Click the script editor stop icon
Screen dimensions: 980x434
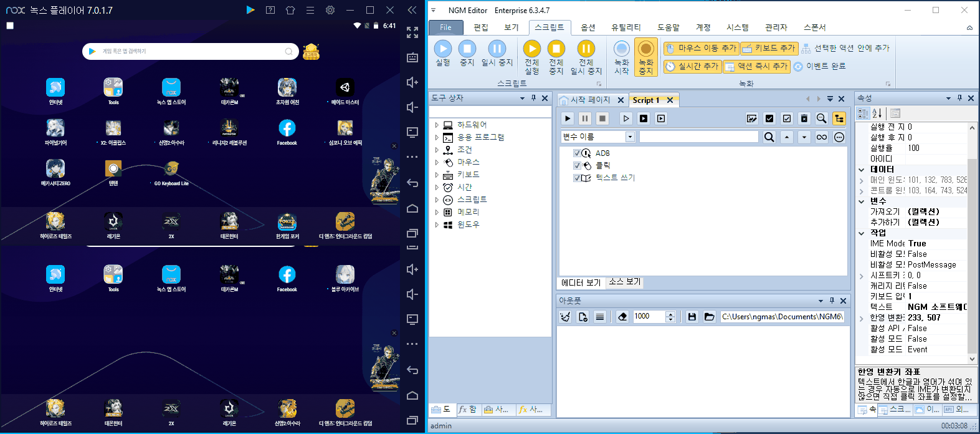pos(602,118)
